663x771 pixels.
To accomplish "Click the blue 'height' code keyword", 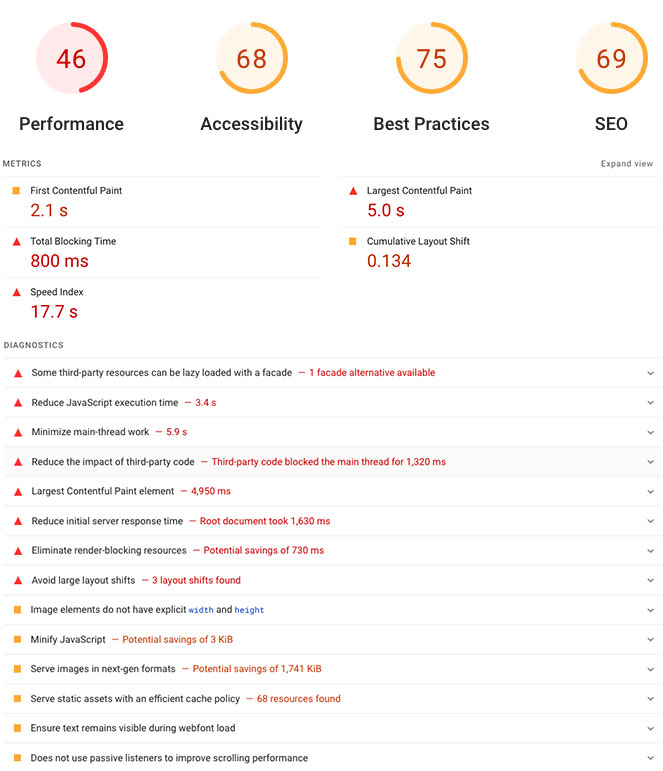I will pos(249,610).
